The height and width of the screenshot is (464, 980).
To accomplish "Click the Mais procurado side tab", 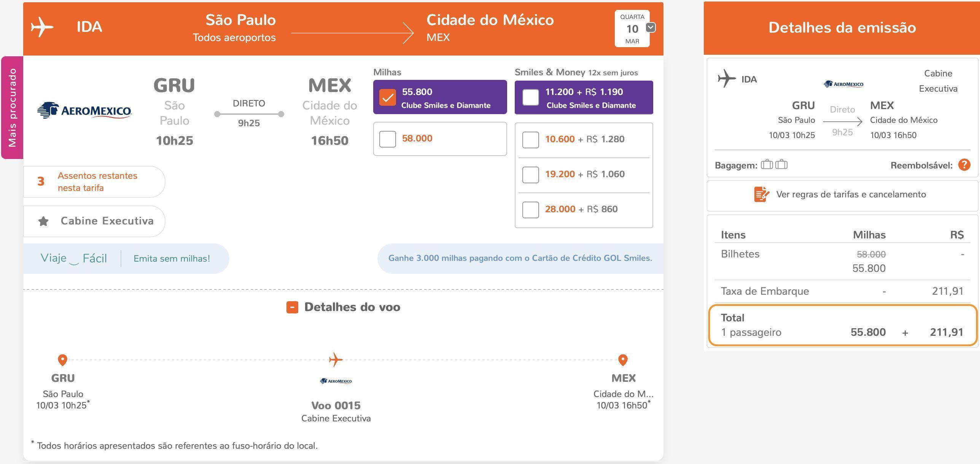I will tap(12, 108).
